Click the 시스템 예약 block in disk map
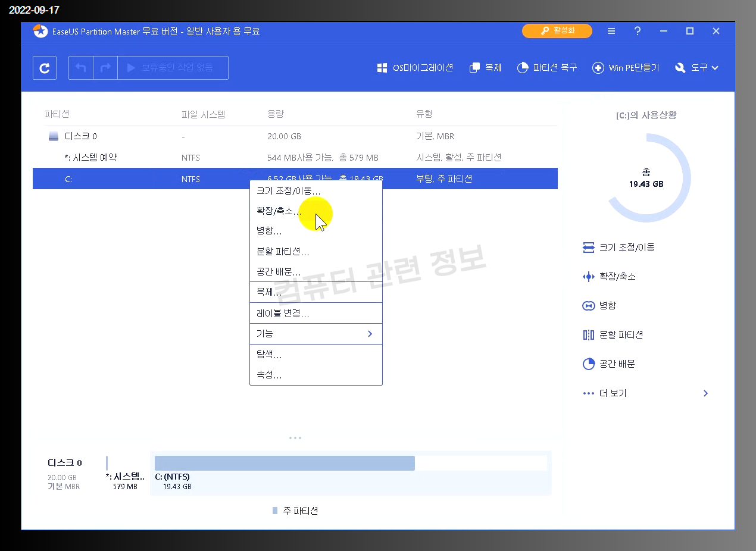This screenshot has height=551, width=756. [x=125, y=473]
